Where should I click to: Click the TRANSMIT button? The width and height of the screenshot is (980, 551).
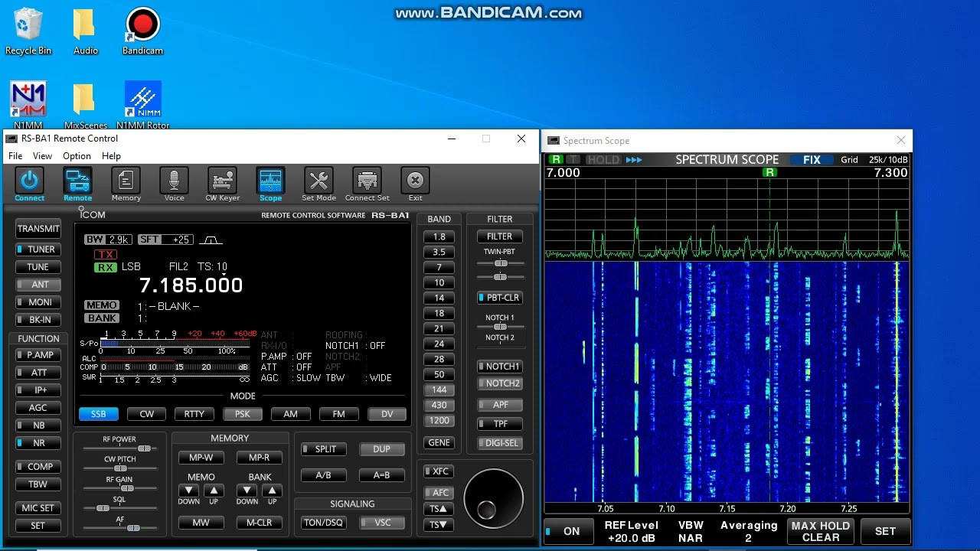click(38, 229)
